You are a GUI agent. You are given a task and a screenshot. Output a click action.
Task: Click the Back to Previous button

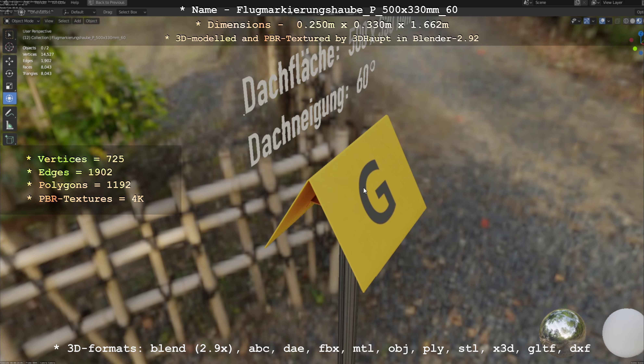107,2
